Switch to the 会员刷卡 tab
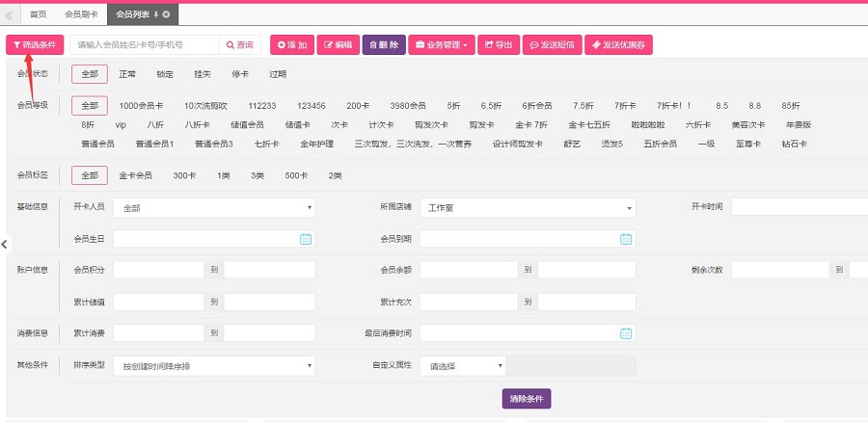The width and height of the screenshot is (868, 422). click(81, 14)
